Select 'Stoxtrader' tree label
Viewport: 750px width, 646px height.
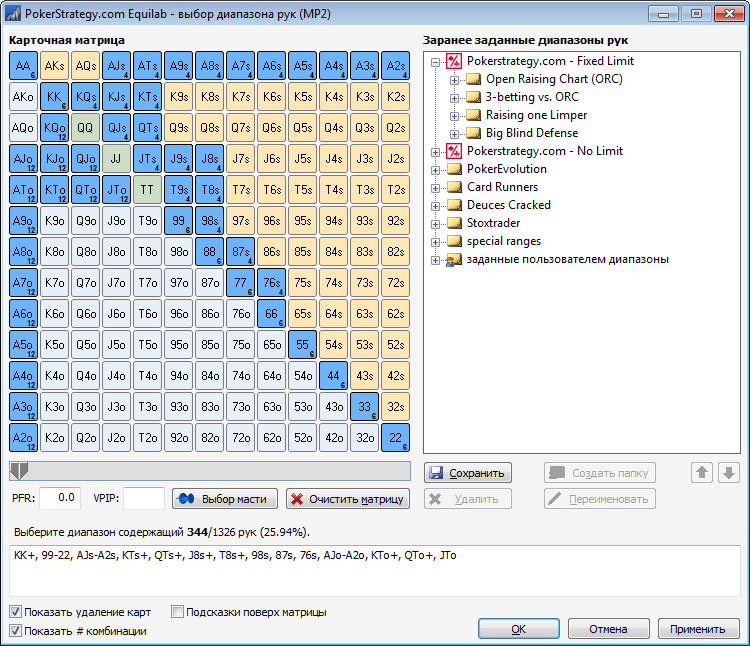point(493,223)
